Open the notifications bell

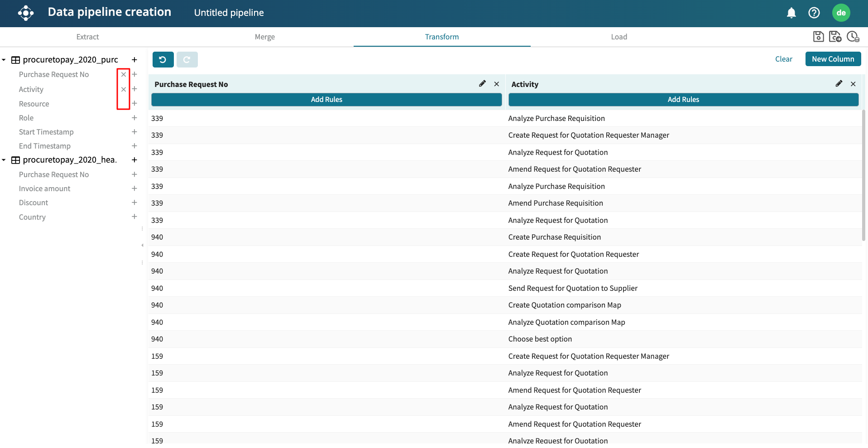791,13
